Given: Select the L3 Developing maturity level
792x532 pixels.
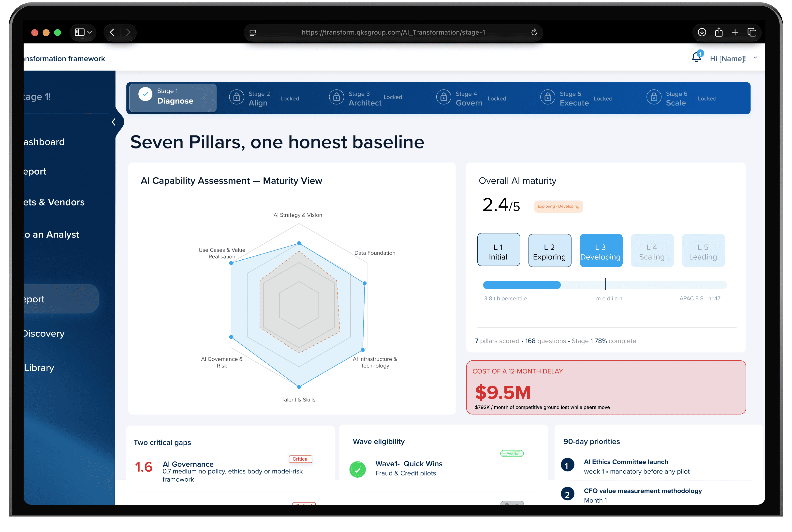Looking at the screenshot, I should point(600,251).
